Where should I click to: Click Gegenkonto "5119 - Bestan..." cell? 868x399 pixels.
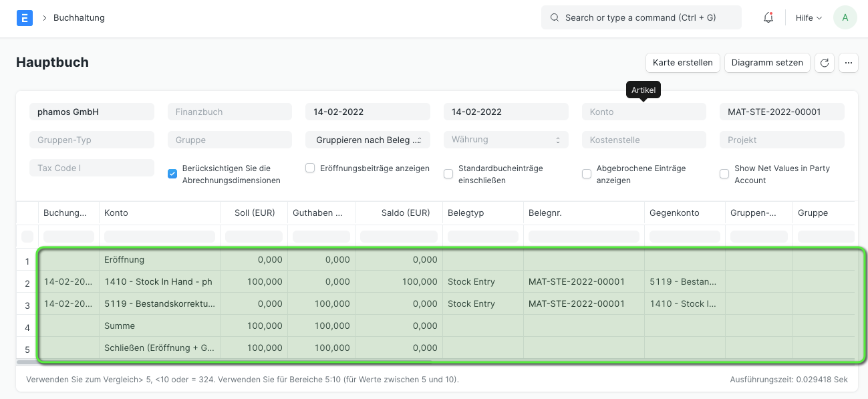tap(685, 281)
